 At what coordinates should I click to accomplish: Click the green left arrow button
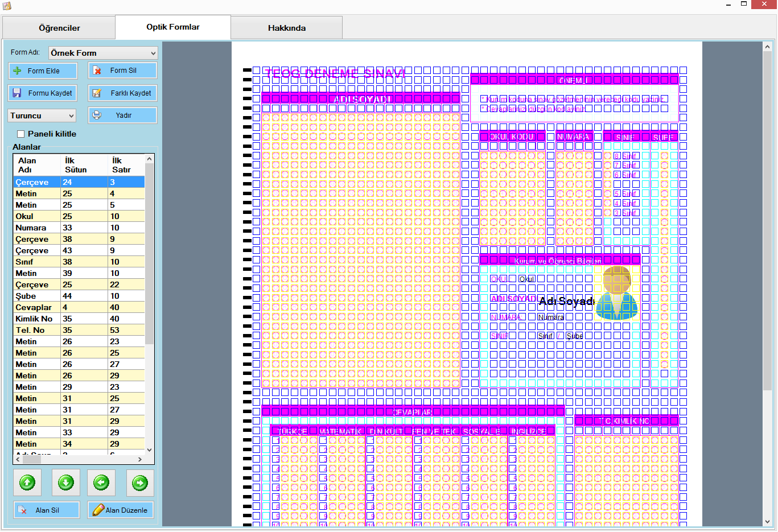101,483
